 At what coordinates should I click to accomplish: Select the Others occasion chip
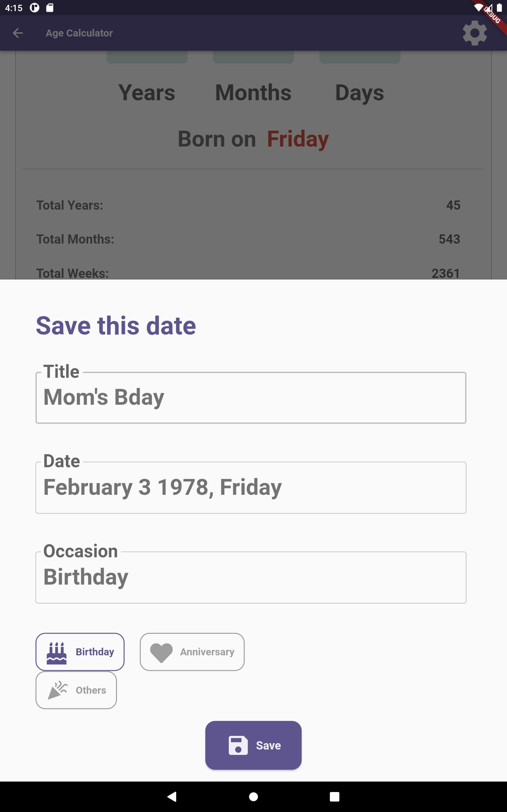[76, 690]
